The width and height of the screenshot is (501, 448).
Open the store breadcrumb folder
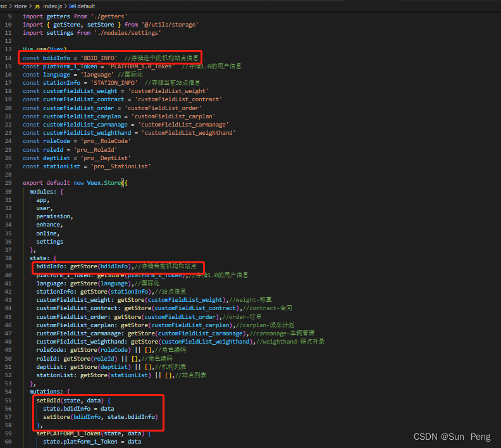(20, 6)
